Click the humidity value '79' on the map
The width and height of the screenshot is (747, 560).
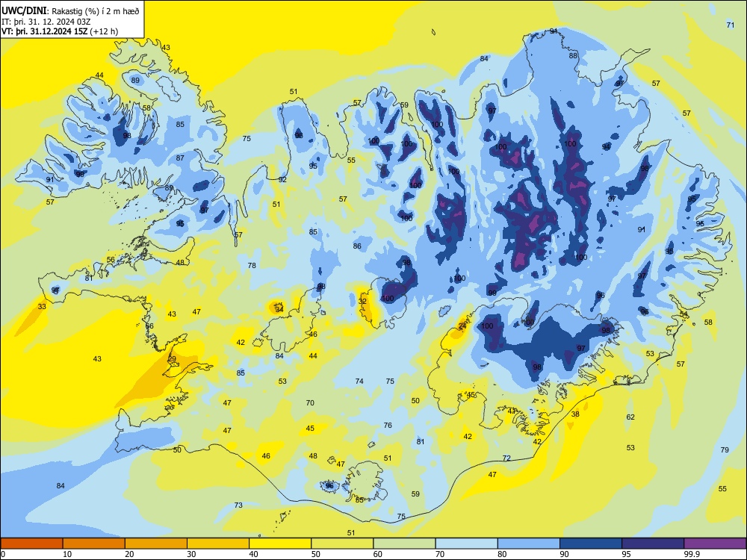pos(725,449)
